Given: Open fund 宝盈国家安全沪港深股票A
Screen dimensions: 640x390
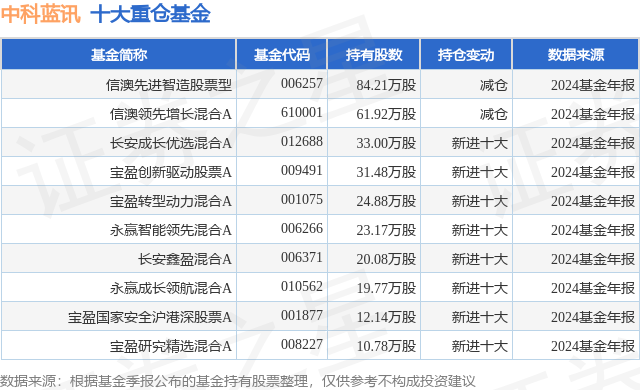Looking at the screenshot, I should tap(150, 317).
